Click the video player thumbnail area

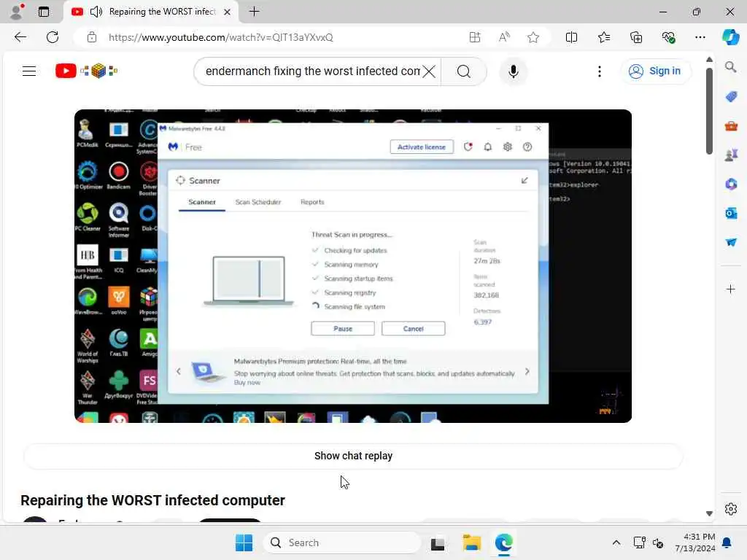point(353,265)
